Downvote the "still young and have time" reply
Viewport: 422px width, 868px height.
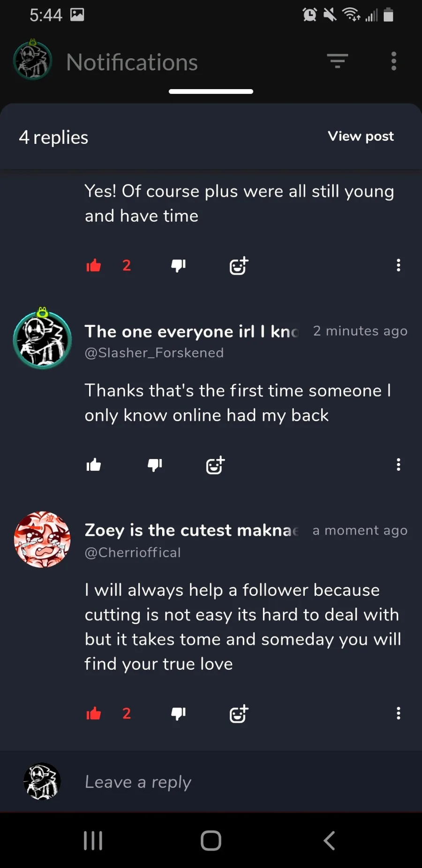(x=178, y=266)
